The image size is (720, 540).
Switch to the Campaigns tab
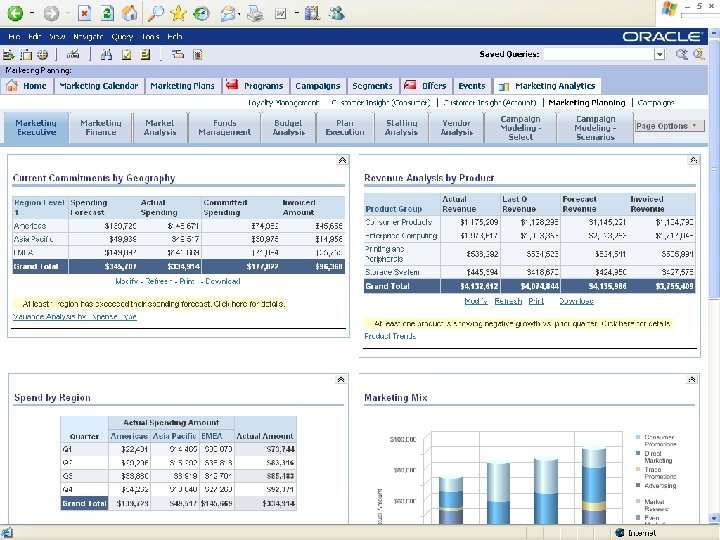318,86
